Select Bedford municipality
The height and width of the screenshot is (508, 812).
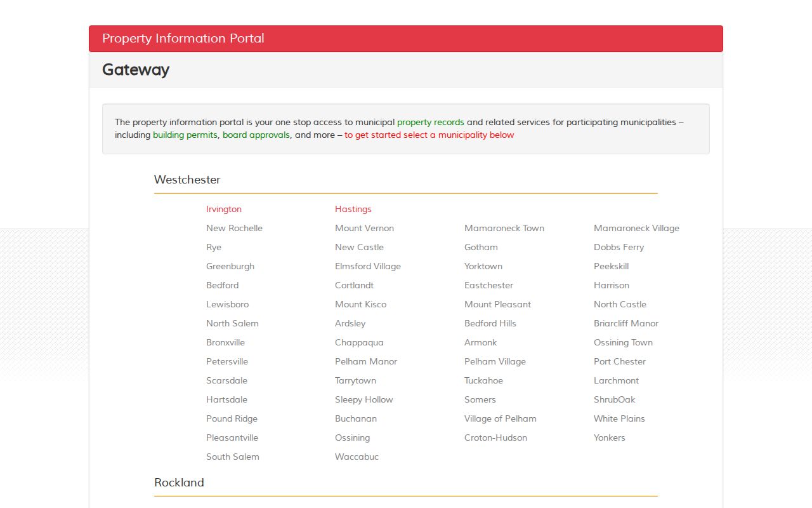pyautogui.click(x=222, y=285)
